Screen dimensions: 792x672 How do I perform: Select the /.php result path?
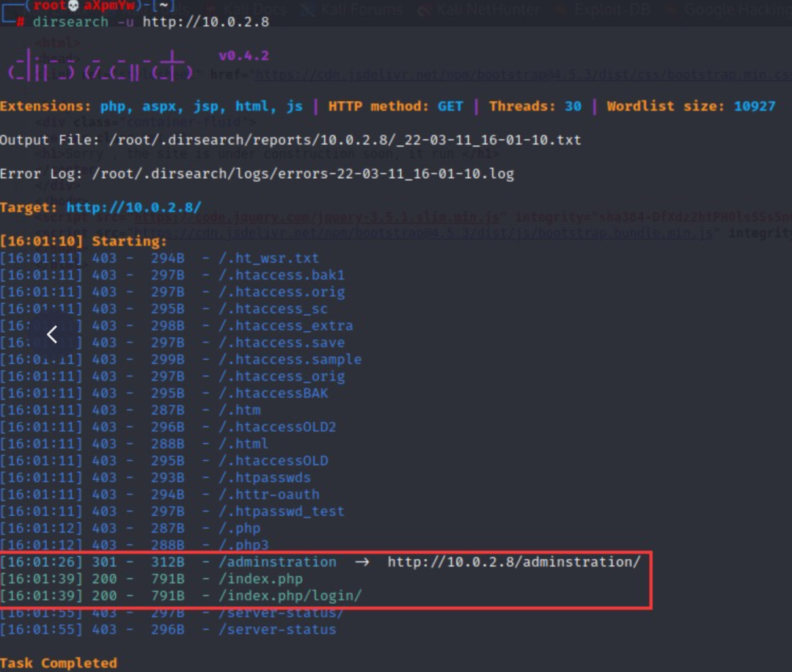point(239,528)
